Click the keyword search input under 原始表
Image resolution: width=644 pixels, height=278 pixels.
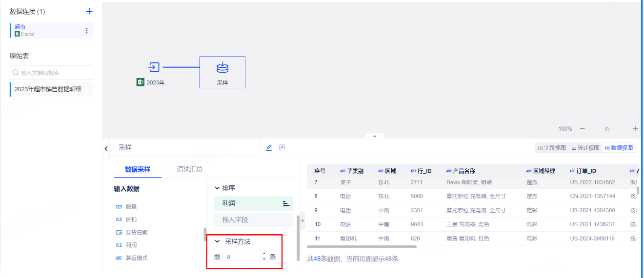pos(51,73)
